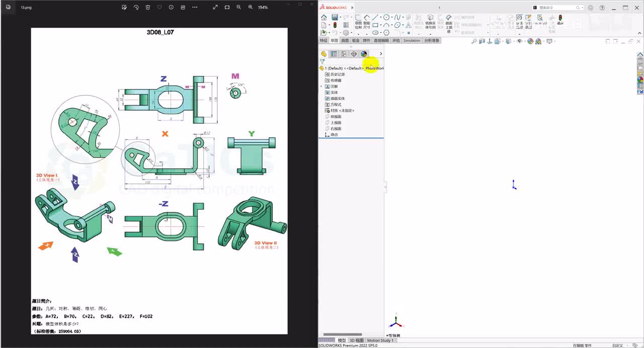Rotate the image in Photos viewer
Screen dimensions: 644x348
point(136,8)
